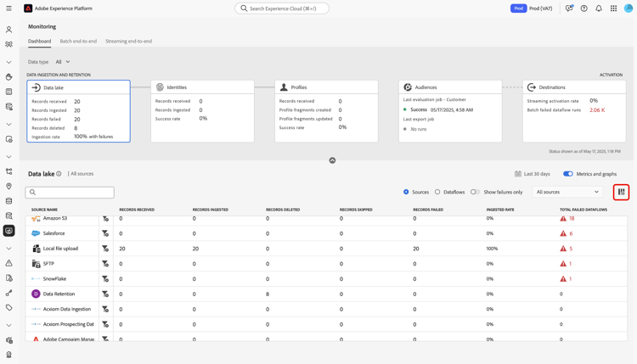Open the Data type All dropdown

pos(63,62)
